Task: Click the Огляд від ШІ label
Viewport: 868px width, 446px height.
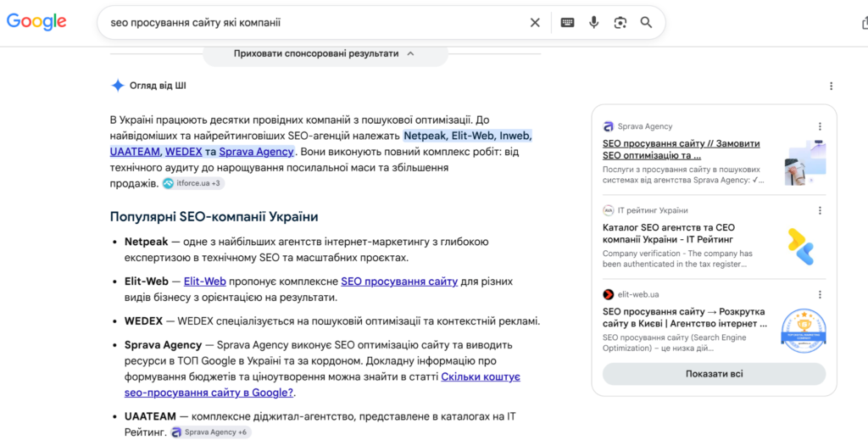Action: [158, 86]
